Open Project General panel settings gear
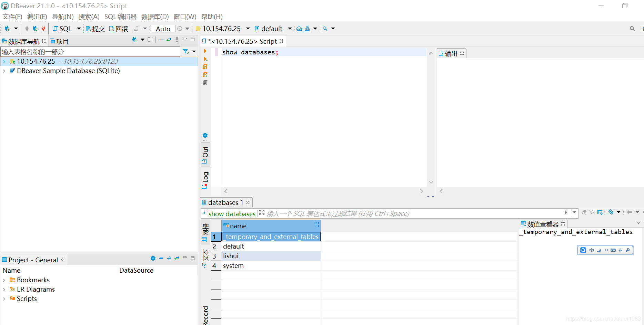Screen dimensions: 644x325 coord(153,258)
